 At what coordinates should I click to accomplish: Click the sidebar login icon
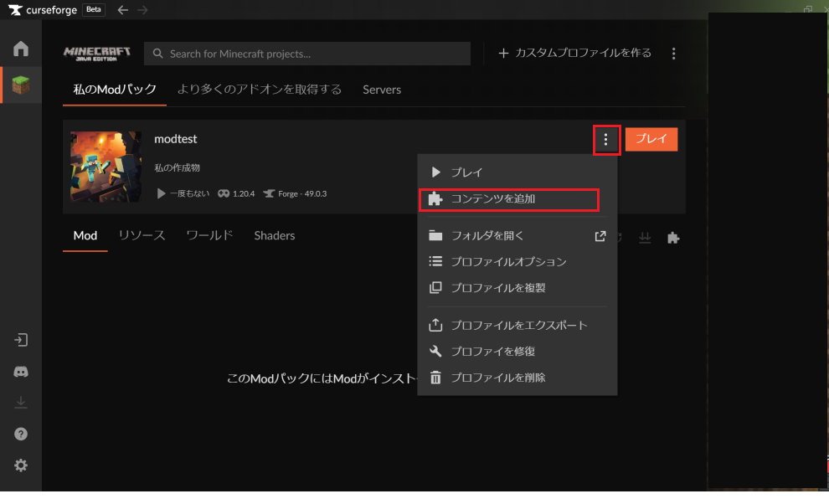21,340
